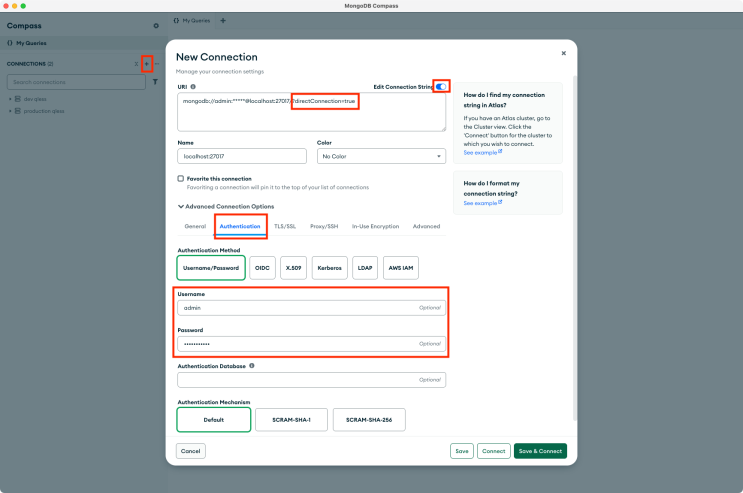The height and width of the screenshot is (493, 743).
Task: Select OIDC authentication method
Action: pos(262,268)
